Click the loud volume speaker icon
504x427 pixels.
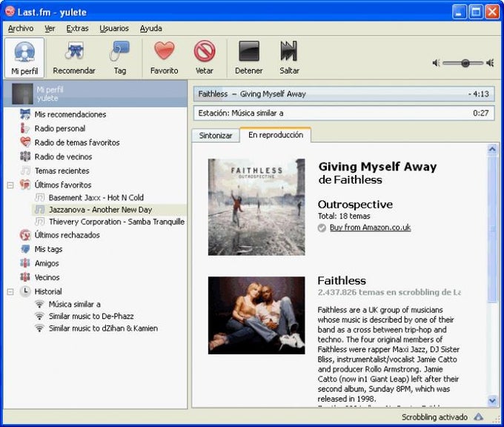490,63
